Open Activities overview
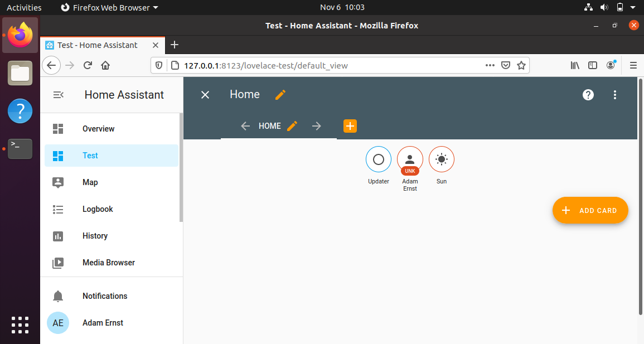The image size is (644, 344). coord(24,7)
